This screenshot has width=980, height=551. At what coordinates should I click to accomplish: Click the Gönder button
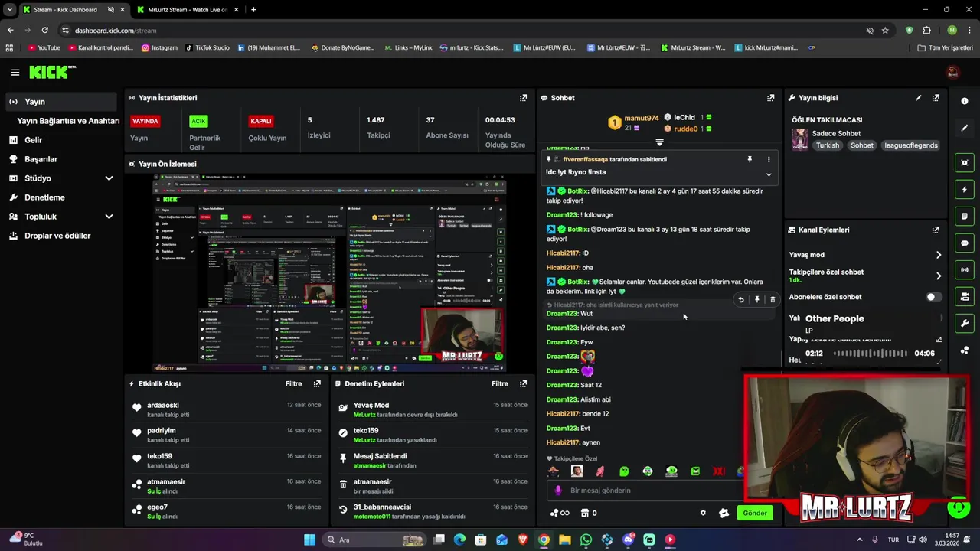[x=755, y=513]
